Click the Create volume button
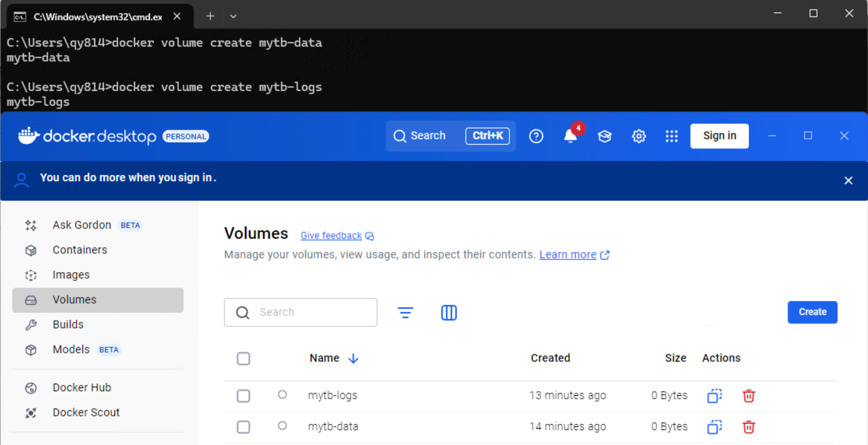Image resolution: width=868 pixels, height=445 pixels. [812, 312]
